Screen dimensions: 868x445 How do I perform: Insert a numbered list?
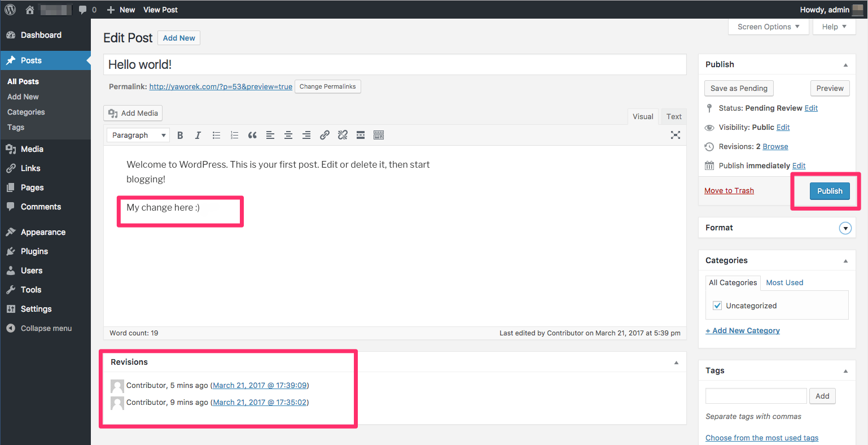234,135
